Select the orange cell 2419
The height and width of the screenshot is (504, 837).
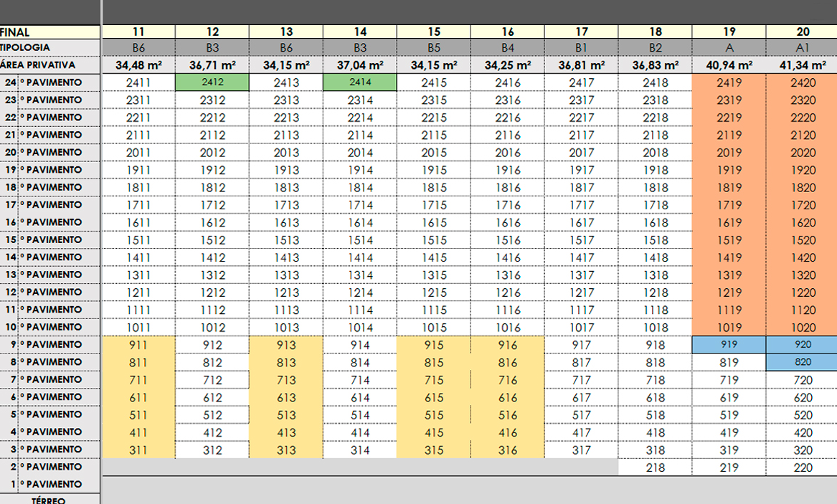pyautogui.click(x=729, y=82)
